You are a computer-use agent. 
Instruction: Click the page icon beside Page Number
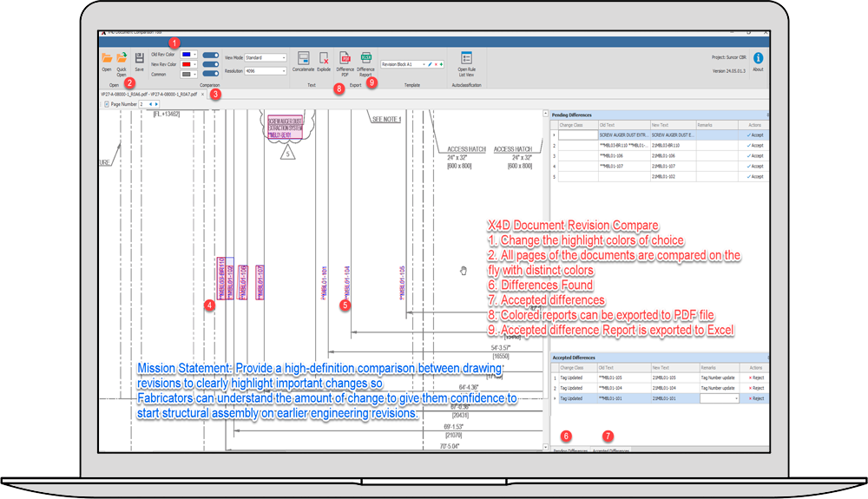point(106,104)
